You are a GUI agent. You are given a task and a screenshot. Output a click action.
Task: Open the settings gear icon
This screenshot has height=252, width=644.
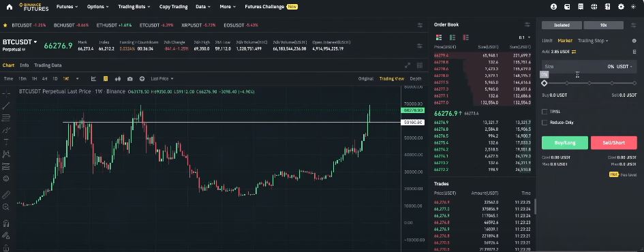[621, 7]
